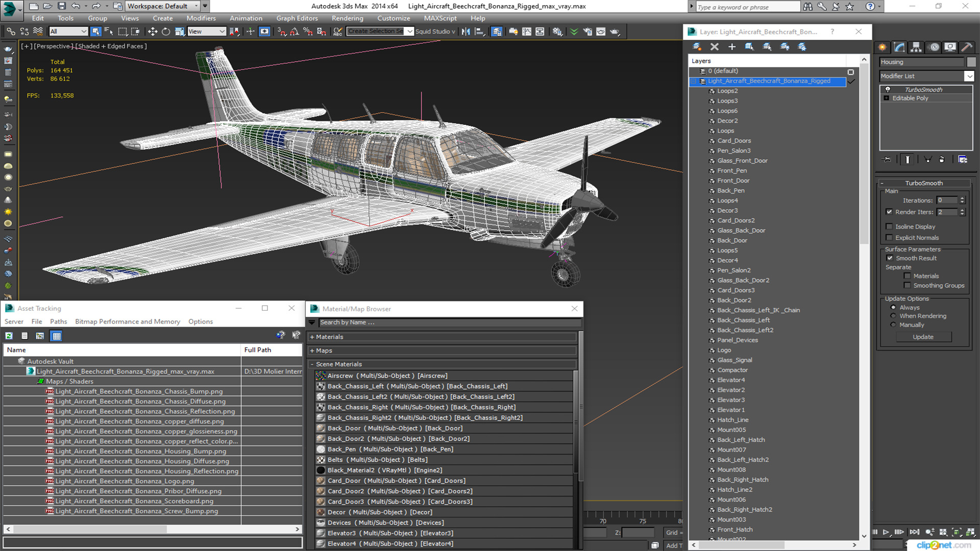Image resolution: width=980 pixels, height=551 pixels.
Task: Open the Utilities hammer panel tab
Action: [x=967, y=47]
